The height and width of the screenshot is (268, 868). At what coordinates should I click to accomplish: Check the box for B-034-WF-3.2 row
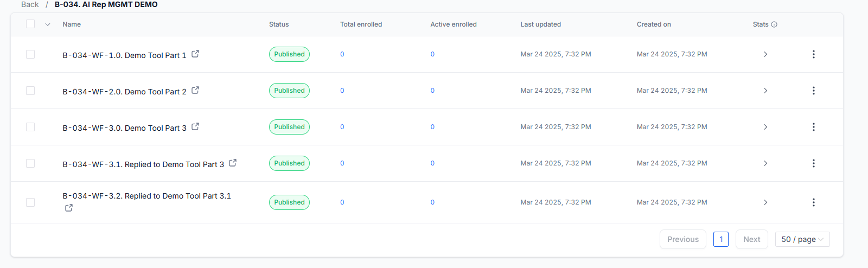click(x=30, y=202)
